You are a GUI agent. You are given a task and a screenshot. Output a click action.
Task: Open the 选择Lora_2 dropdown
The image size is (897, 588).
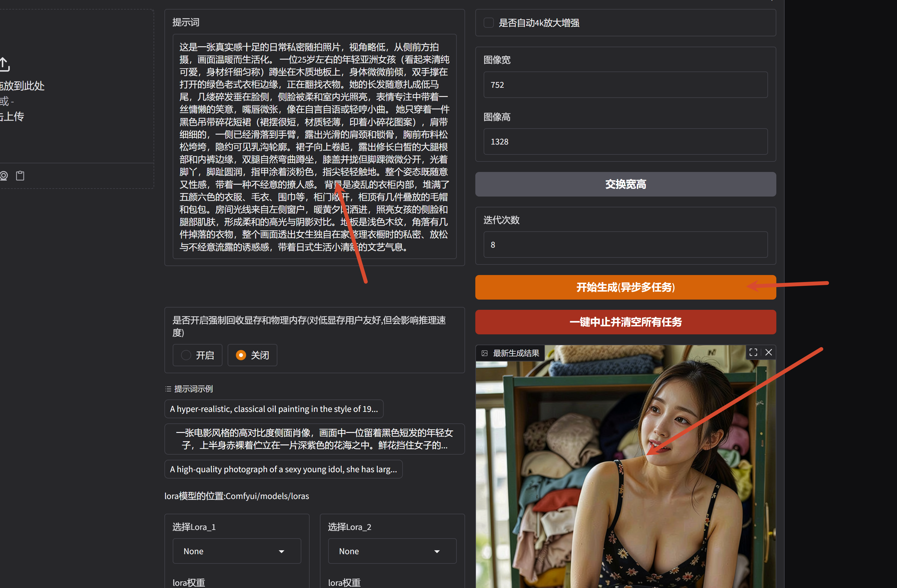click(392, 551)
